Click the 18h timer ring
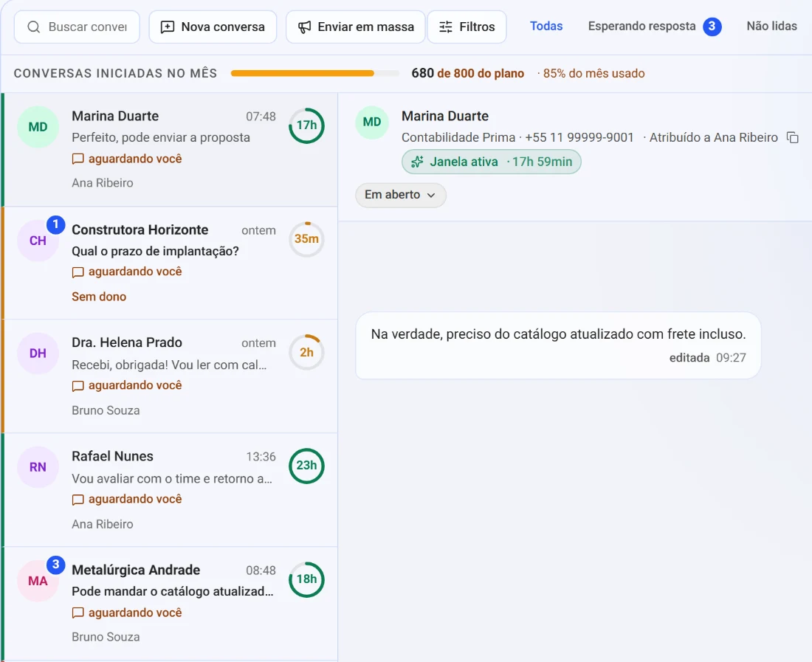Screen dimensions: 812x662 coord(306,579)
